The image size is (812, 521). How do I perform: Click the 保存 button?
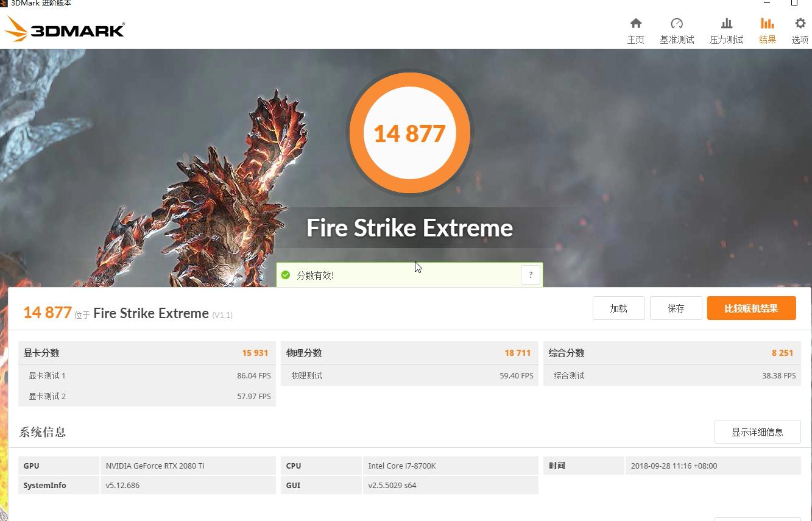pos(676,308)
